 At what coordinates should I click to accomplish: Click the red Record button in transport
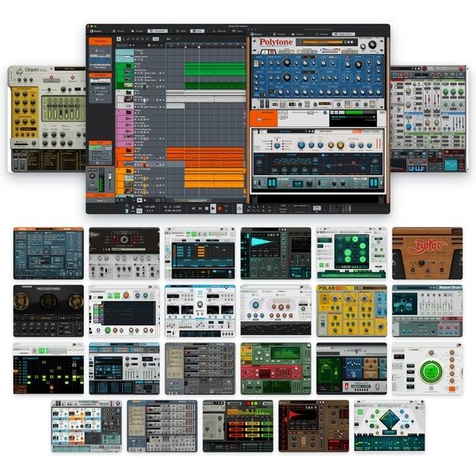point(220,209)
